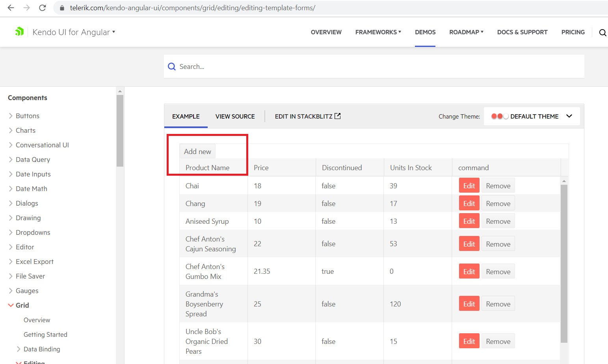The width and height of the screenshot is (608, 364).
Task: Open site search via the header magnifier icon
Action: pyautogui.click(x=602, y=33)
